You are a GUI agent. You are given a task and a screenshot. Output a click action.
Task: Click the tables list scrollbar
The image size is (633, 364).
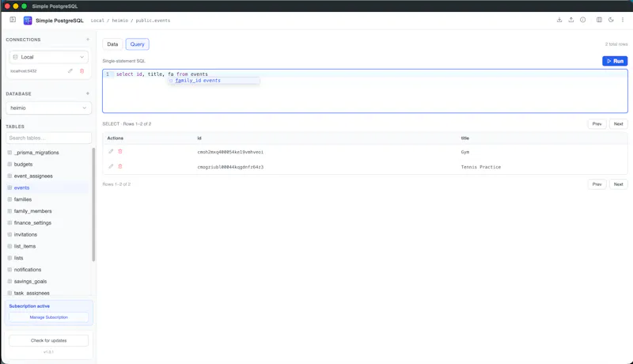point(93,205)
